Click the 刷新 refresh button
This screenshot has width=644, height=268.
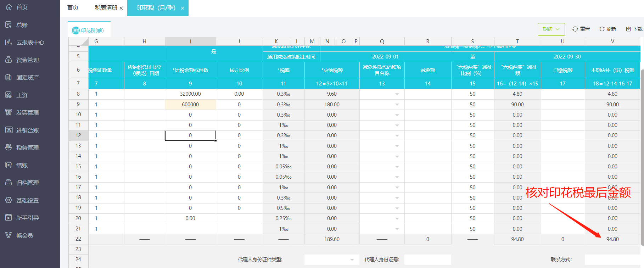(607, 29)
